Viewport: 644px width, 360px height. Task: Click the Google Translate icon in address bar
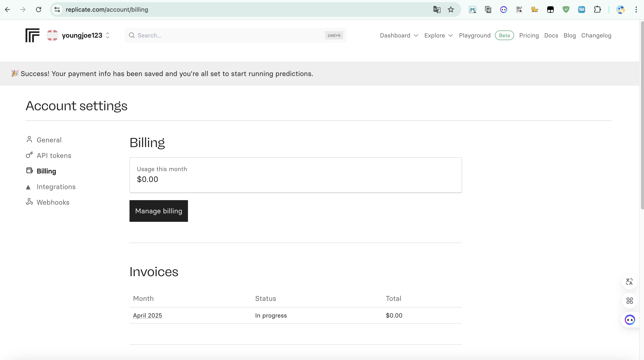(437, 10)
